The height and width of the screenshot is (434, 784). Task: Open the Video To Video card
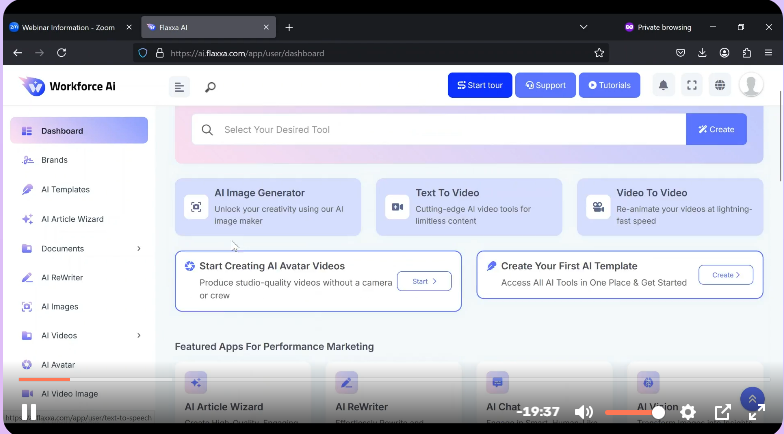(x=670, y=206)
